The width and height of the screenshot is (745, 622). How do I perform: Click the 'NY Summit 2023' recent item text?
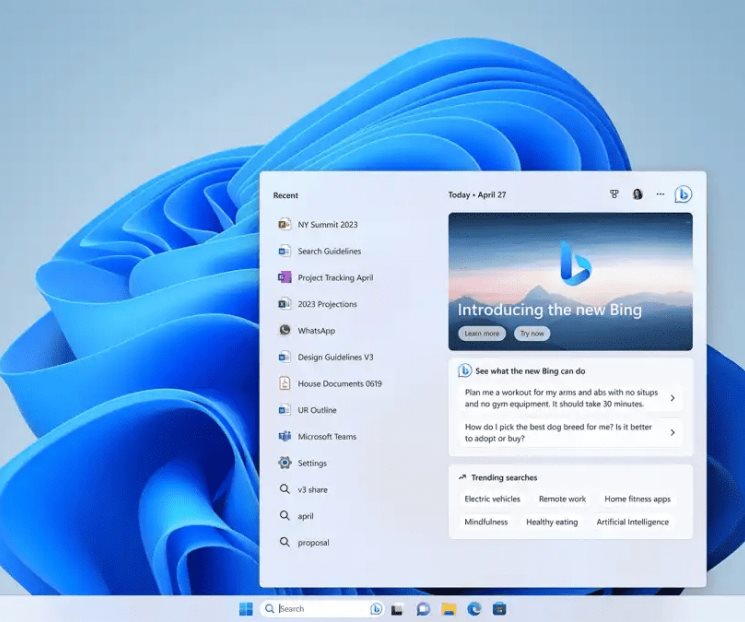click(x=327, y=224)
